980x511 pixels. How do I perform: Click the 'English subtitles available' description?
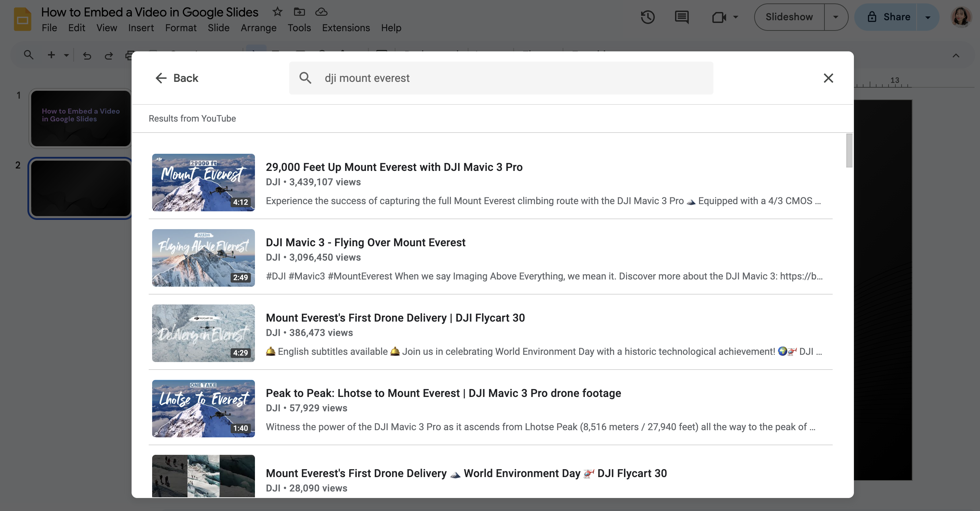544,351
